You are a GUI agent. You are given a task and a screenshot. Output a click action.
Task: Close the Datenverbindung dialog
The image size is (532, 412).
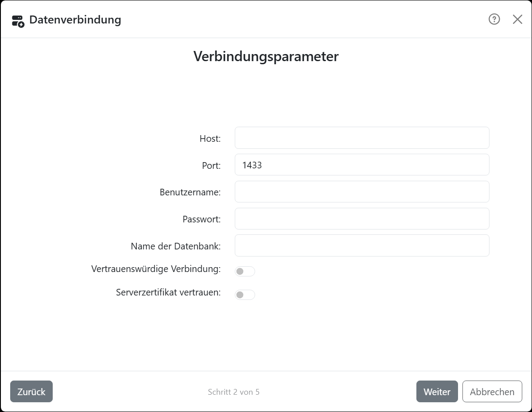[517, 19]
